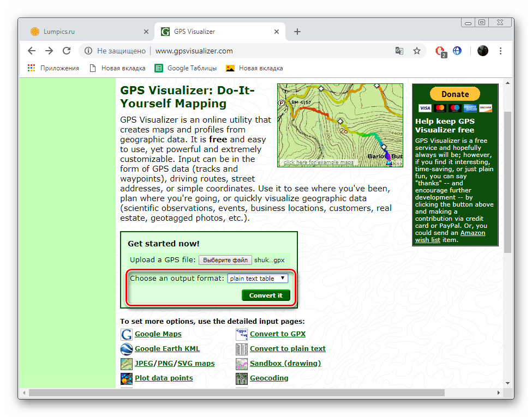This screenshot has width=532, height=417.
Task: Click the example map thumbnail image
Action: pyautogui.click(x=340, y=125)
